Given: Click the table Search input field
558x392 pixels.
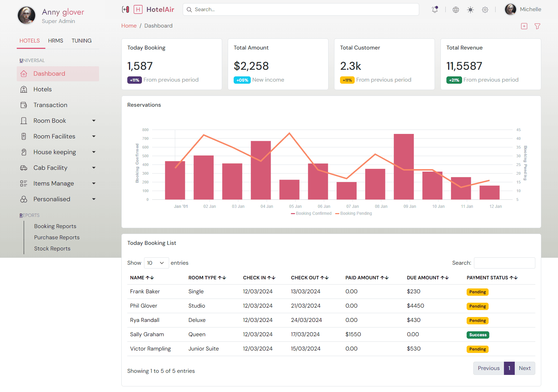Looking at the screenshot, I should [504, 263].
